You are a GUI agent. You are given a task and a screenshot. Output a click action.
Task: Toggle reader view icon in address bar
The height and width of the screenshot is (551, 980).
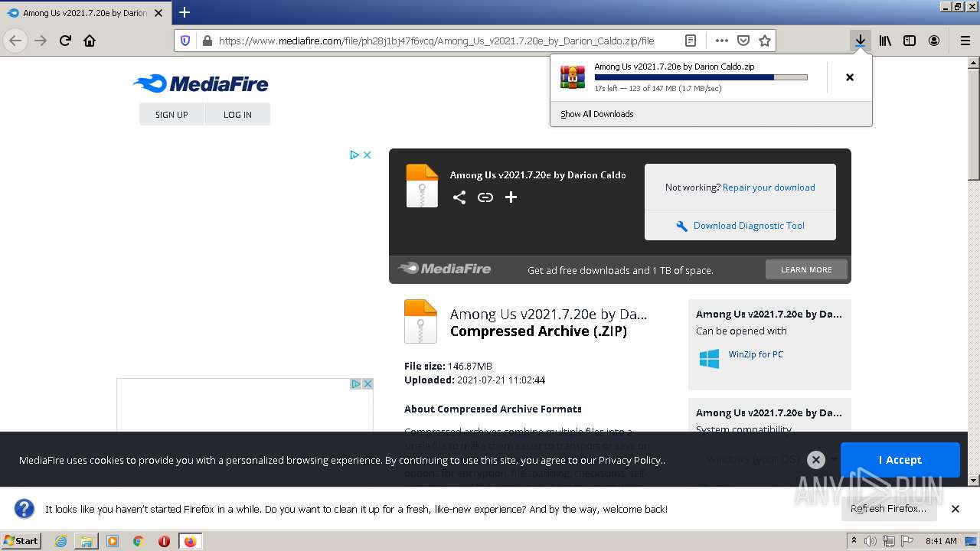tap(691, 41)
